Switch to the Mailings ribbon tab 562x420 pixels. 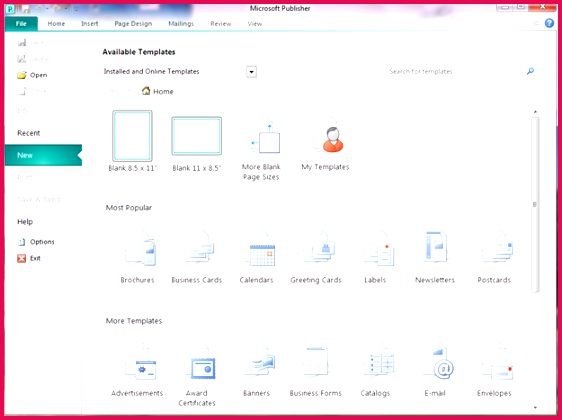coord(181,24)
